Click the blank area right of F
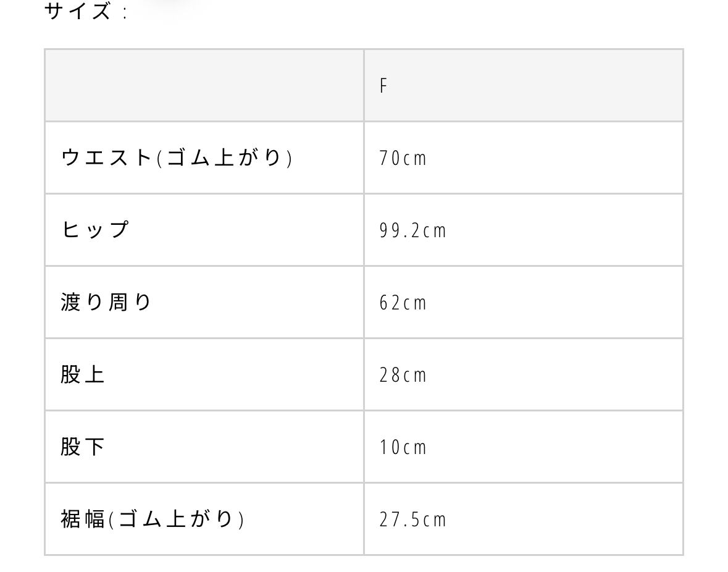The height and width of the screenshot is (572, 728). (531, 86)
